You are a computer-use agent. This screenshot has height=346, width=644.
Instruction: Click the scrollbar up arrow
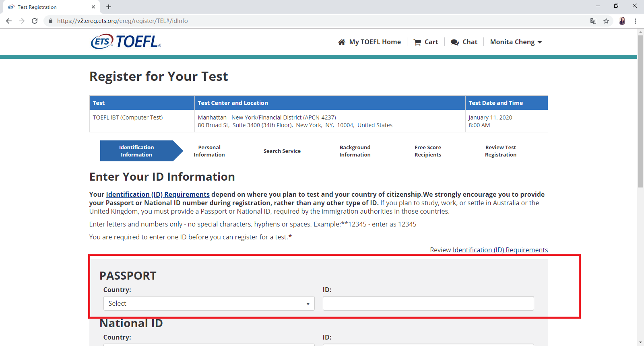[640, 32]
